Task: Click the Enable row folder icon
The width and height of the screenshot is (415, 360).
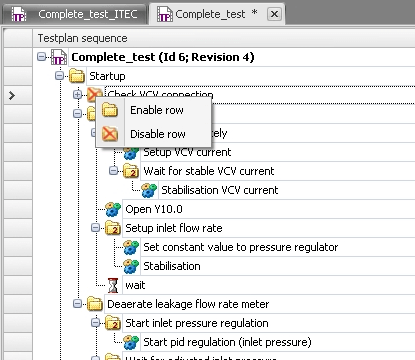Action: tap(110, 110)
